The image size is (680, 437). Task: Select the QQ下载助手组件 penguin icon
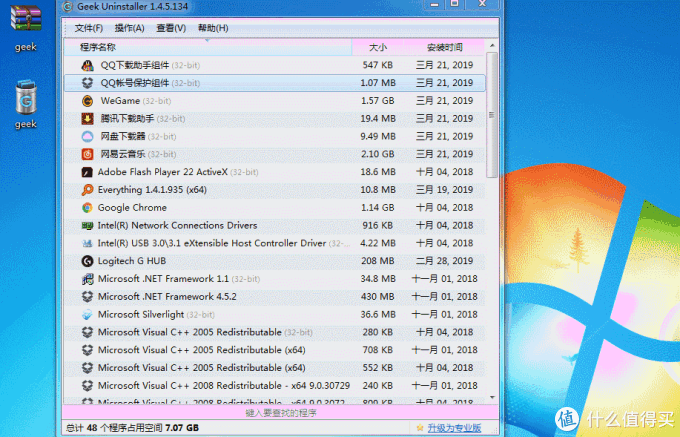point(88,65)
